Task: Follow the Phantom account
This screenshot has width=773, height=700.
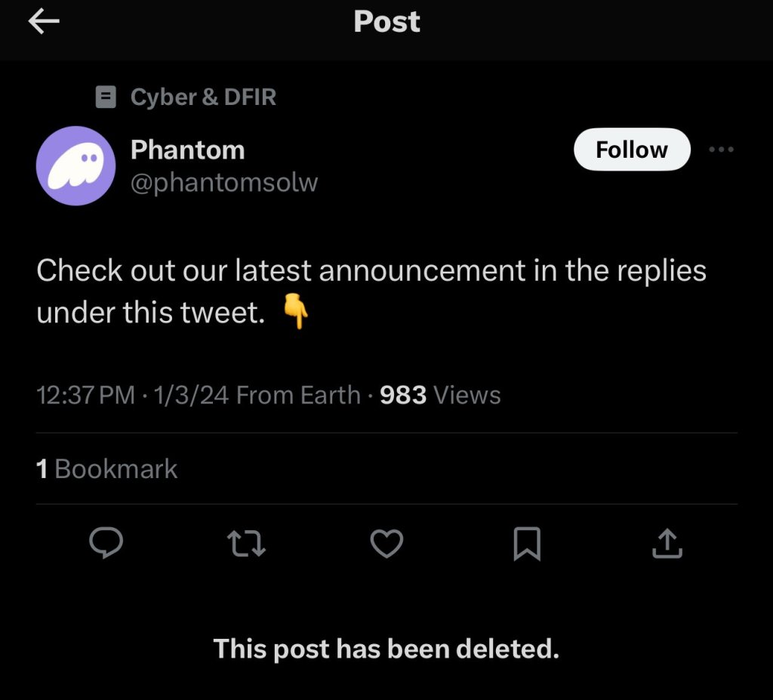Action: pyautogui.click(x=632, y=150)
